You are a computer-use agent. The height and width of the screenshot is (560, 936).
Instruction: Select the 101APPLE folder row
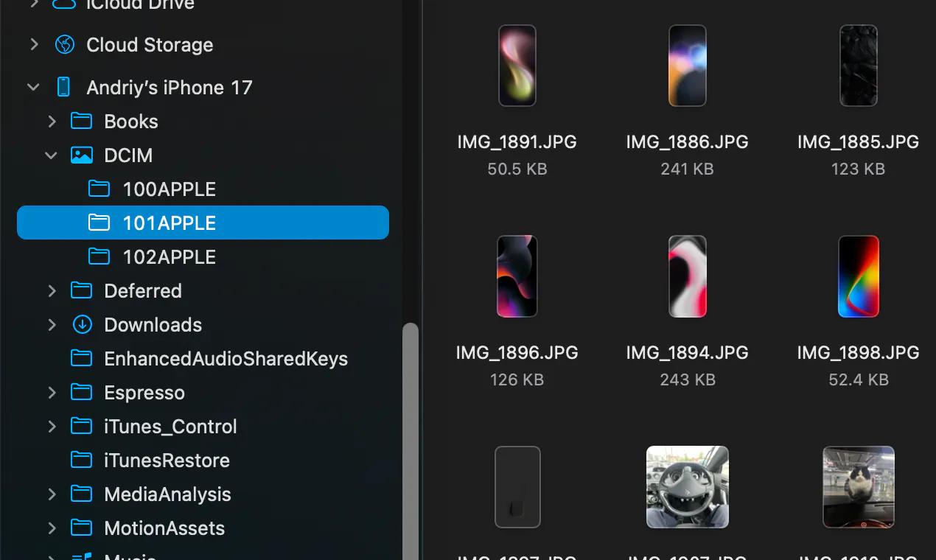tap(203, 223)
